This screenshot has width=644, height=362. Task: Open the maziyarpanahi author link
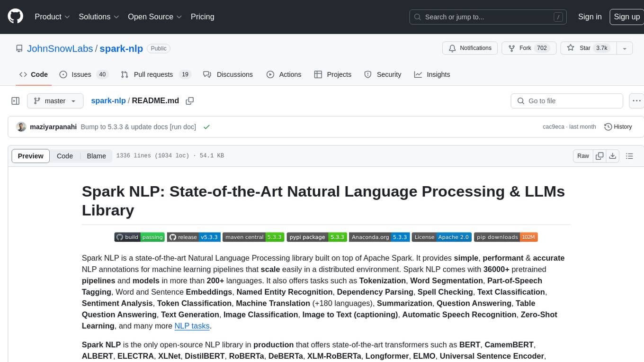[53, 127]
